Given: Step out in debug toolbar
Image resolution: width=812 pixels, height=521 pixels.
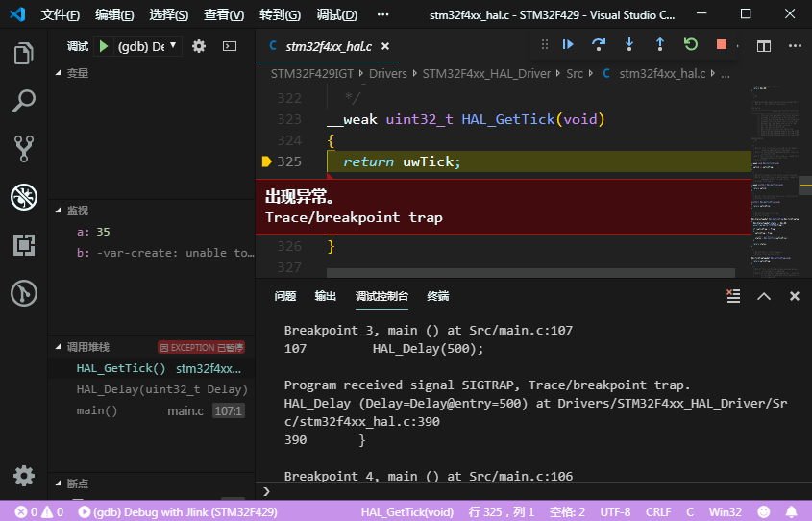Looking at the screenshot, I should tap(660, 44).
